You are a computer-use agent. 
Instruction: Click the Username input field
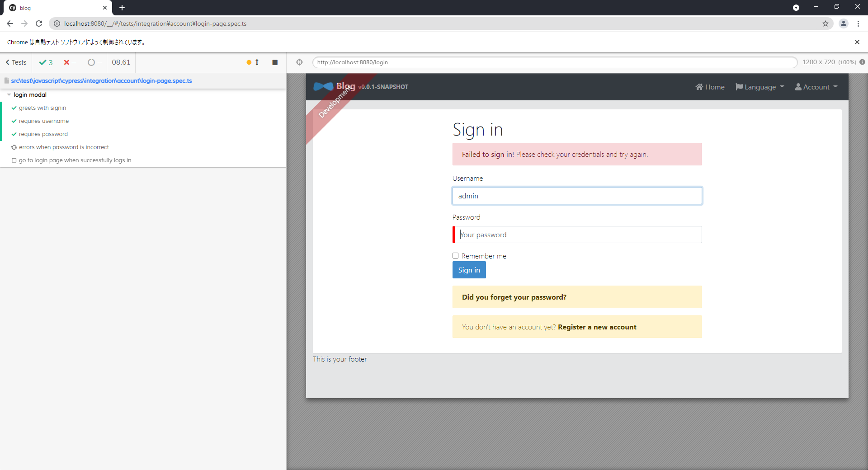pos(577,196)
